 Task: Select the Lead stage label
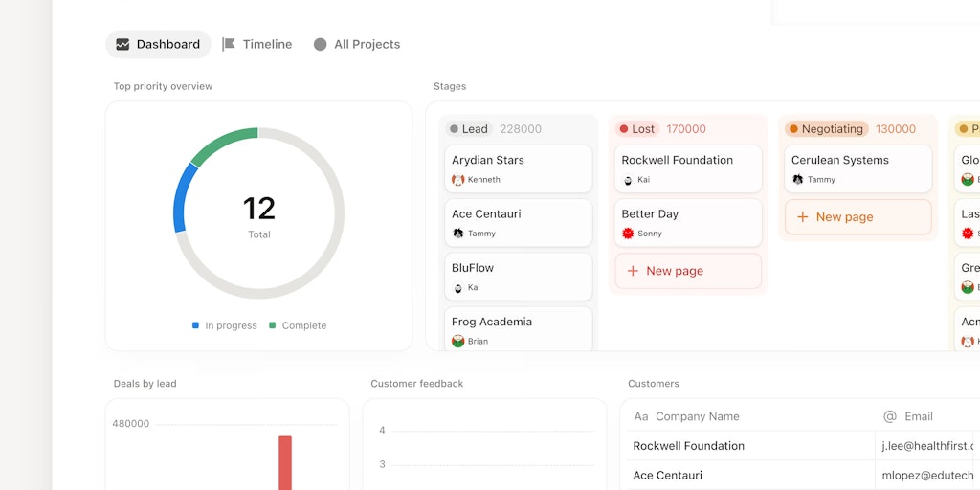pos(469,129)
